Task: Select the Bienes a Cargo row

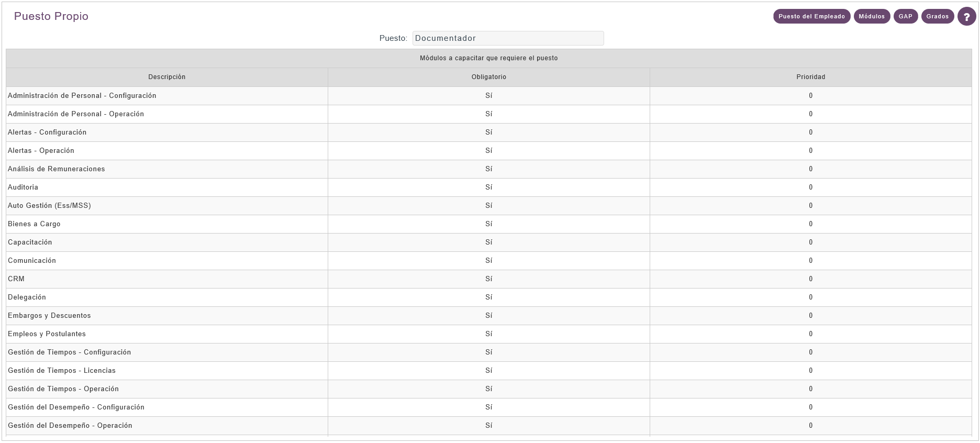Action: coord(489,224)
